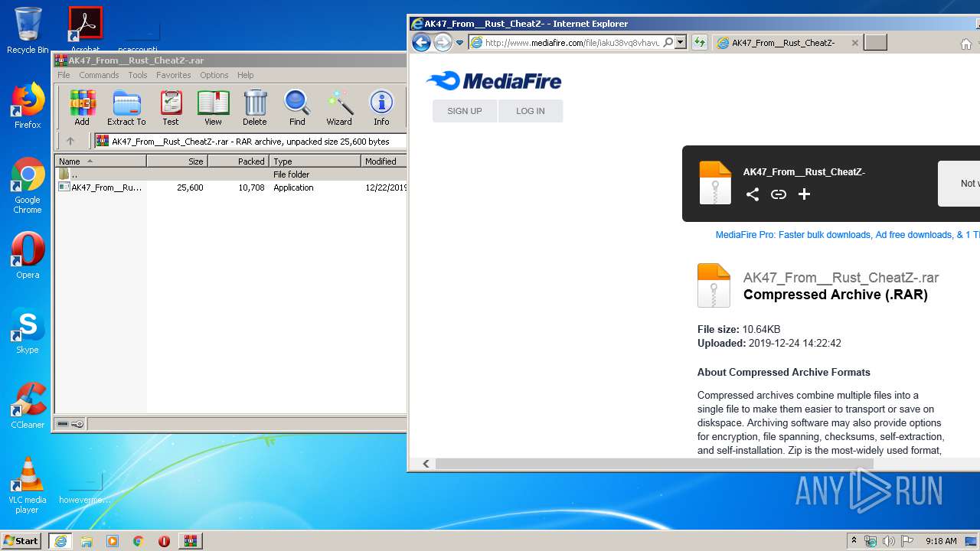
Task: Open Recycle Bin desktop icon
Action: [x=28, y=31]
